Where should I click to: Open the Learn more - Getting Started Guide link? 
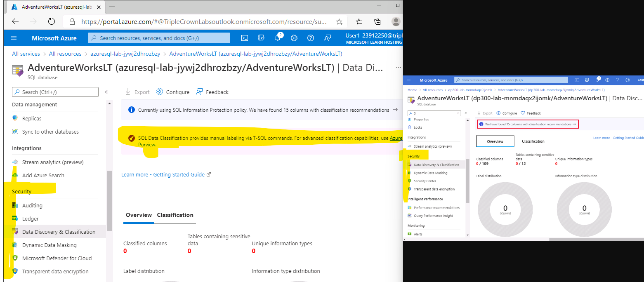point(163,174)
